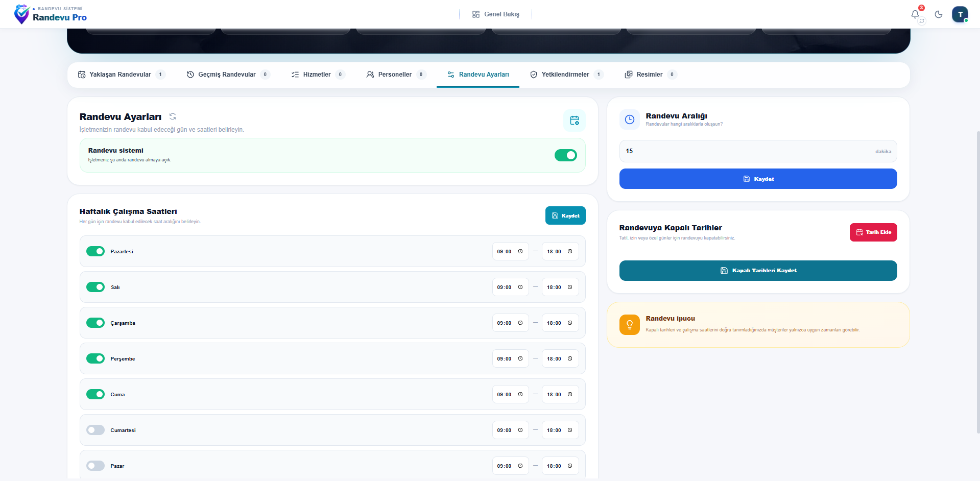Open the Pazar start time picker

pyautogui.click(x=510, y=466)
